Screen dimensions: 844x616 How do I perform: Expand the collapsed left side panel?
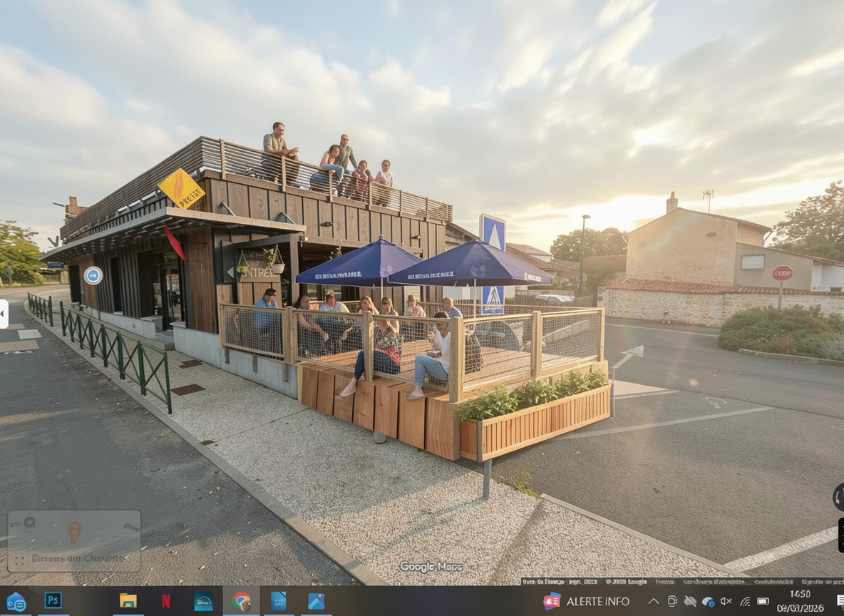pyautogui.click(x=4, y=314)
